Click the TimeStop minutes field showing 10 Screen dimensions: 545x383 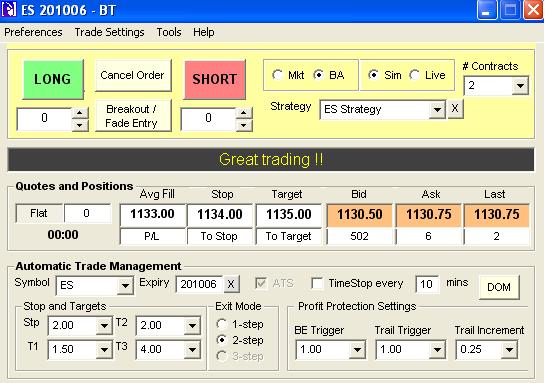(427, 284)
